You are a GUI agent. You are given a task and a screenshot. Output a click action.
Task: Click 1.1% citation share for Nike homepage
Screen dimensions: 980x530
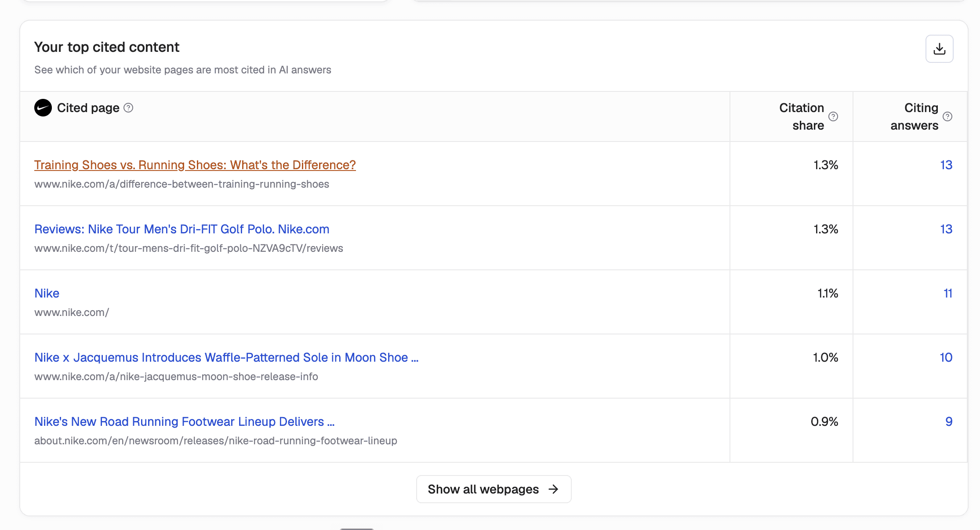[828, 293]
